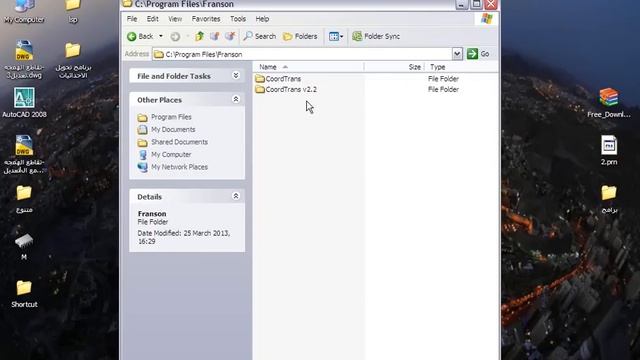Click the greyed Forward arrow button
Image resolution: width=640 pixels, height=360 pixels.
pos(175,37)
